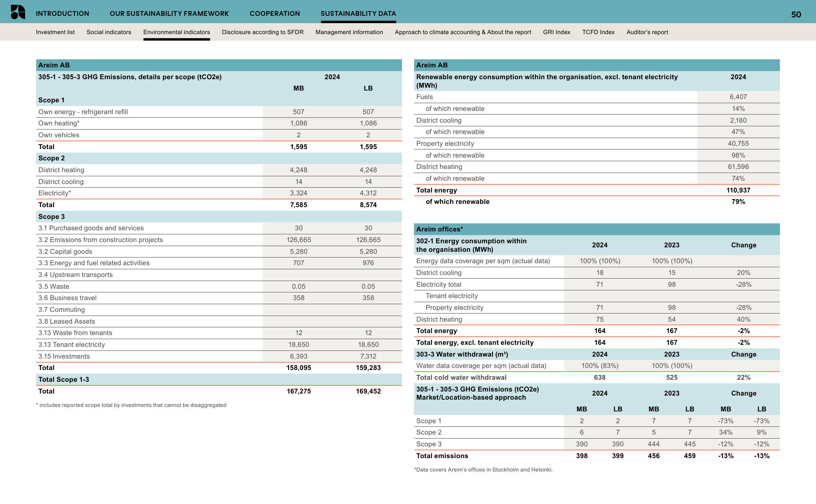Click the 'Own energy - refrigerant refill' row label
Screen dimensions: 816x504
[x=83, y=112]
